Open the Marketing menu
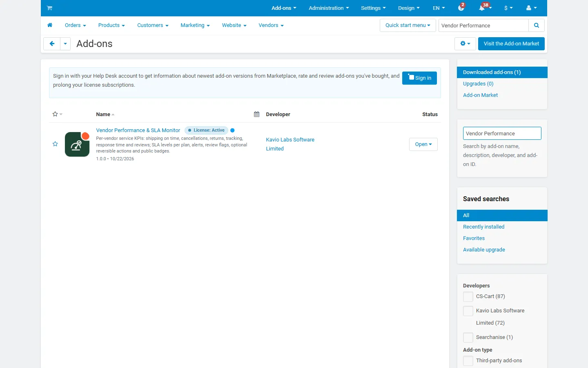588x368 pixels. [x=195, y=25]
